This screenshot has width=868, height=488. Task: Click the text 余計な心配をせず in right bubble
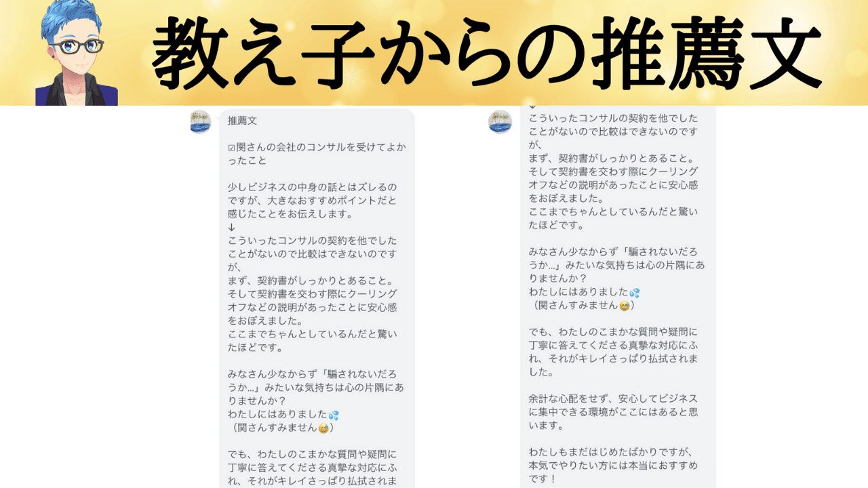572,399
